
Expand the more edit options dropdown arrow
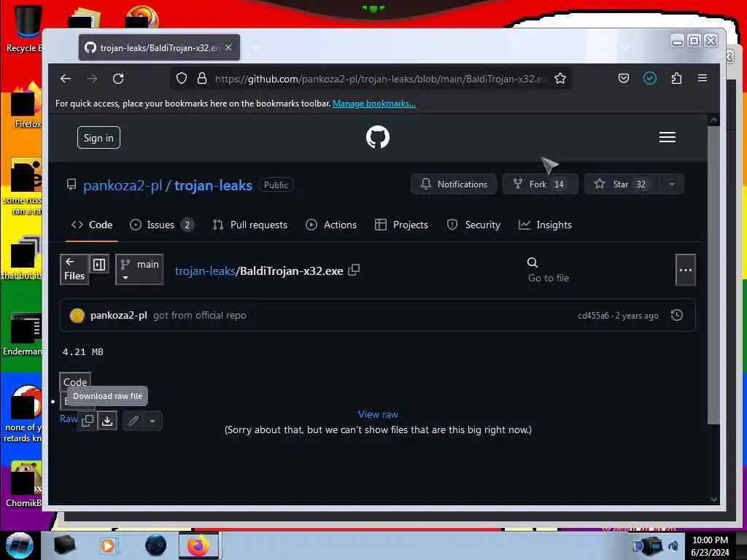point(152,421)
